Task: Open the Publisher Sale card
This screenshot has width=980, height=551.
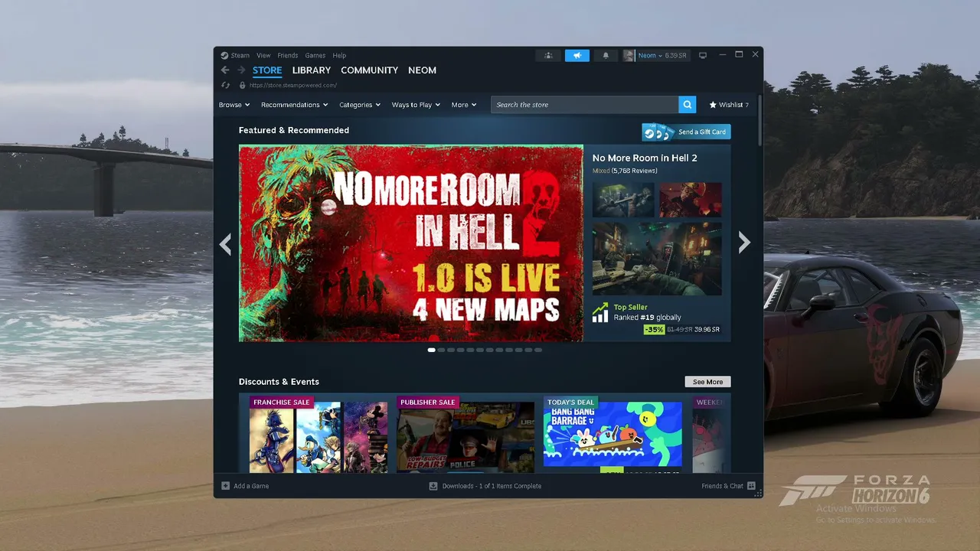Action: 465,435
